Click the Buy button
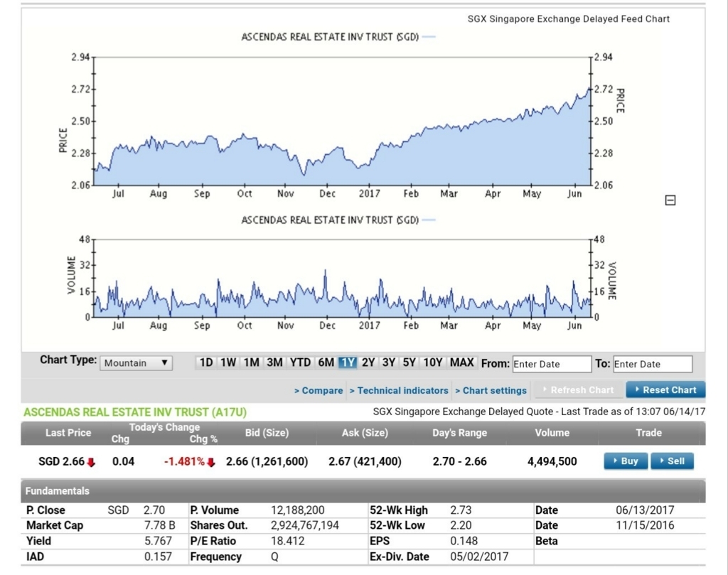This screenshot has height=575, width=728. (x=626, y=461)
